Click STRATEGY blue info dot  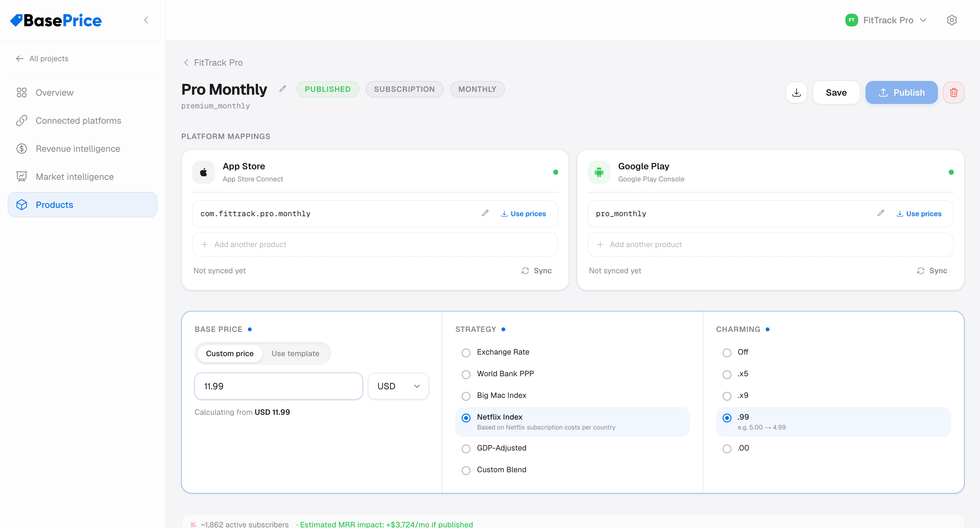pos(503,329)
